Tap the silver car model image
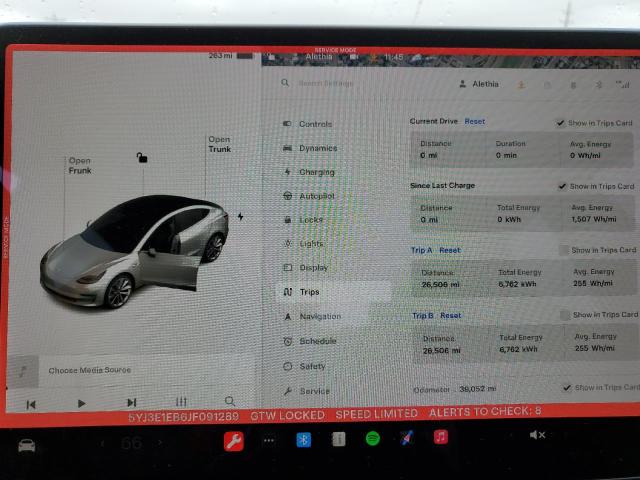Screen dimensions: 640x480 point(134,251)
